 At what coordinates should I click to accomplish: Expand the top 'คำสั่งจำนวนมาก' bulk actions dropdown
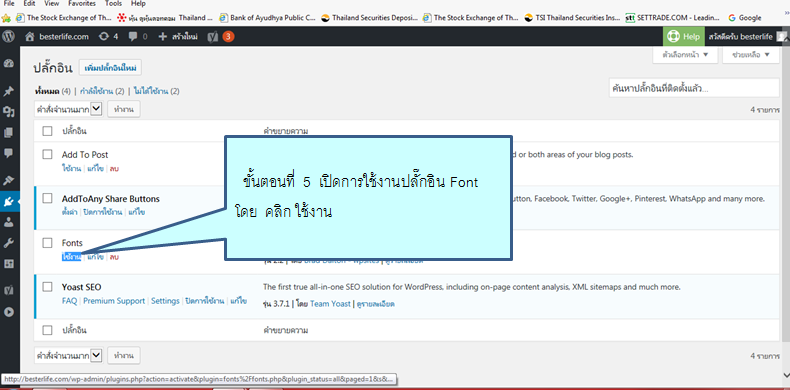[69, 109]
